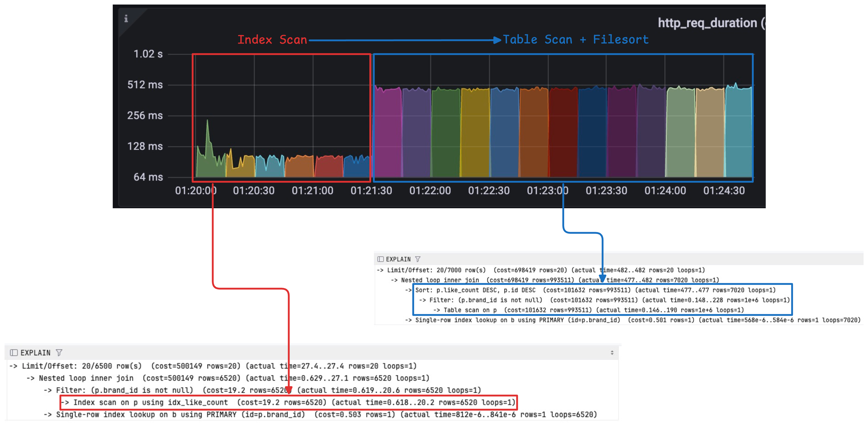Screen dimensions: 868x431
Task: Click the panel info icon in Grafana
Action: (126, 19)
